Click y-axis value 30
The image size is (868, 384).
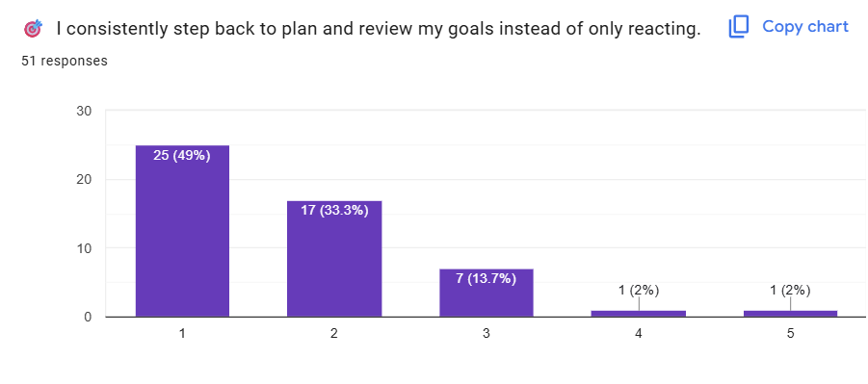click(x=84, y=111)
